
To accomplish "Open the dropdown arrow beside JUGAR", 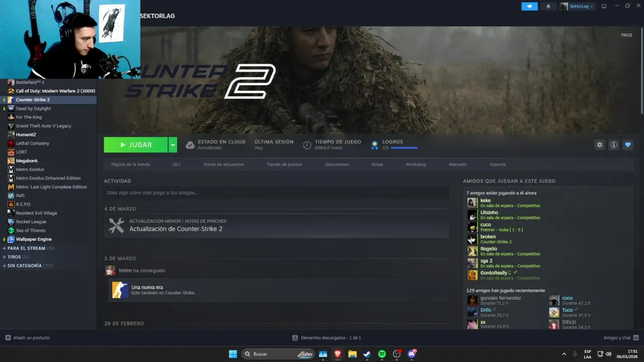I will (173, 145).
